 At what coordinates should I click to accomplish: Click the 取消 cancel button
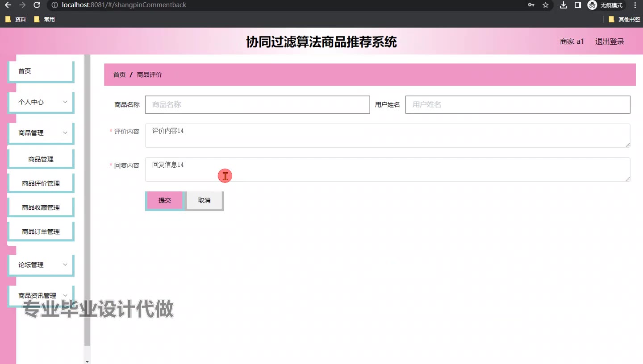[205, 200]
